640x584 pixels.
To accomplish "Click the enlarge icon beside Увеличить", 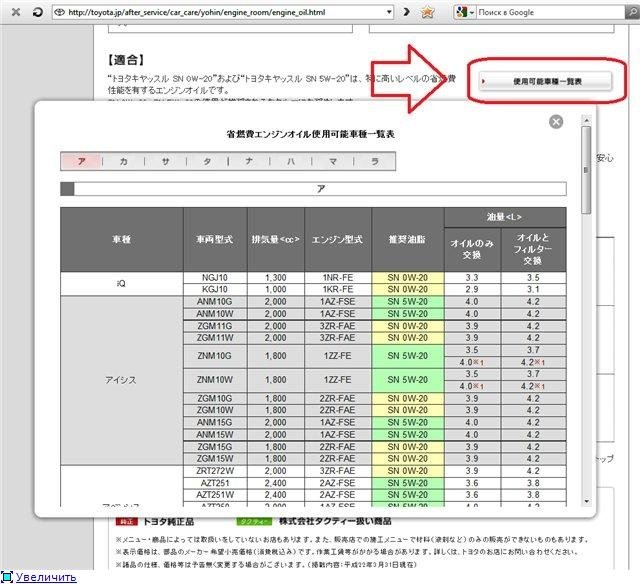I will pos(7,577).
